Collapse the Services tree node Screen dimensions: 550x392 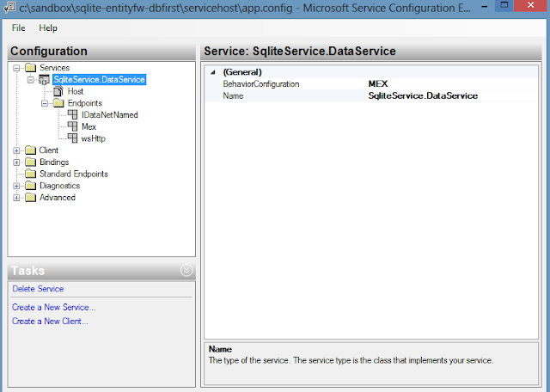pyautogui.click(x=16, y=68)
